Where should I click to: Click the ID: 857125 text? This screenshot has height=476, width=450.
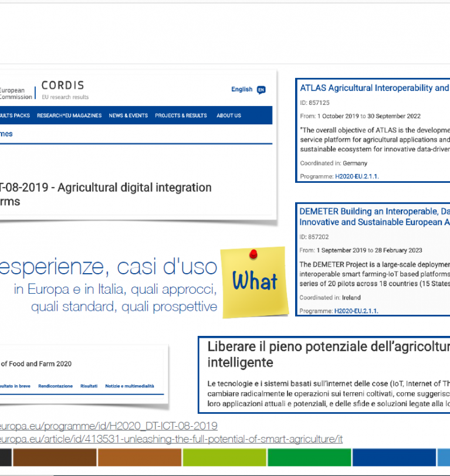315,103
